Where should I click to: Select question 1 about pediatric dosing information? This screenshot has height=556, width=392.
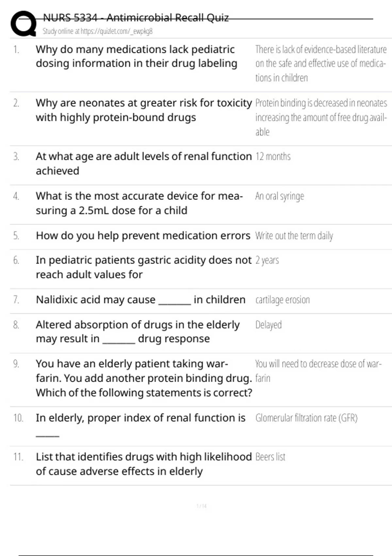[x=136, y=56]
